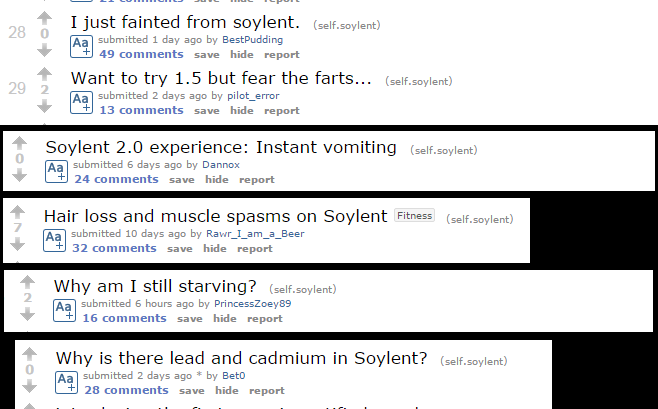This screenshot has height=409, width=658.
Task: Upvote 'Soylent 2.0 experience: Instant vomiting' post
Action: (x=19, y=142)
